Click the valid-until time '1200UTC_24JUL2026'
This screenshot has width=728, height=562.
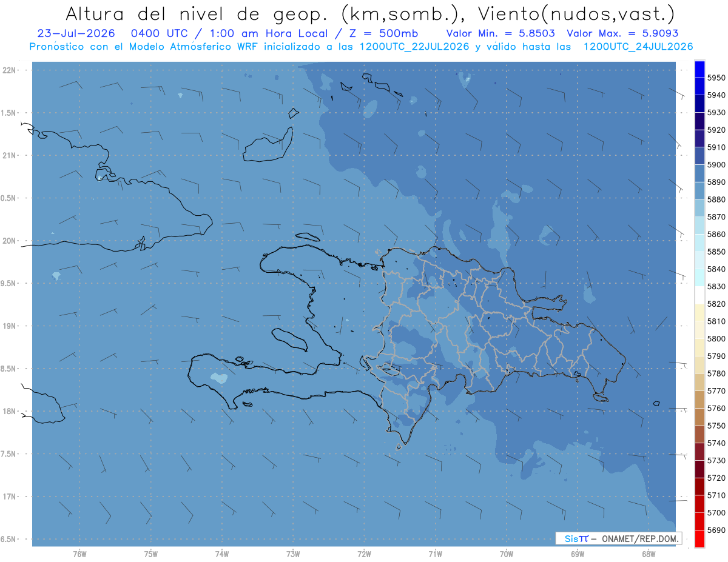638,47
